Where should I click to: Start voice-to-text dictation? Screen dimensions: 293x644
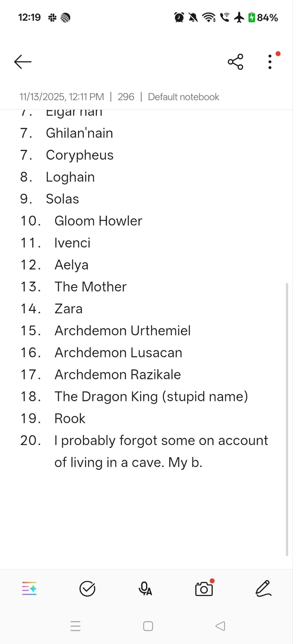tap(145, 589)
